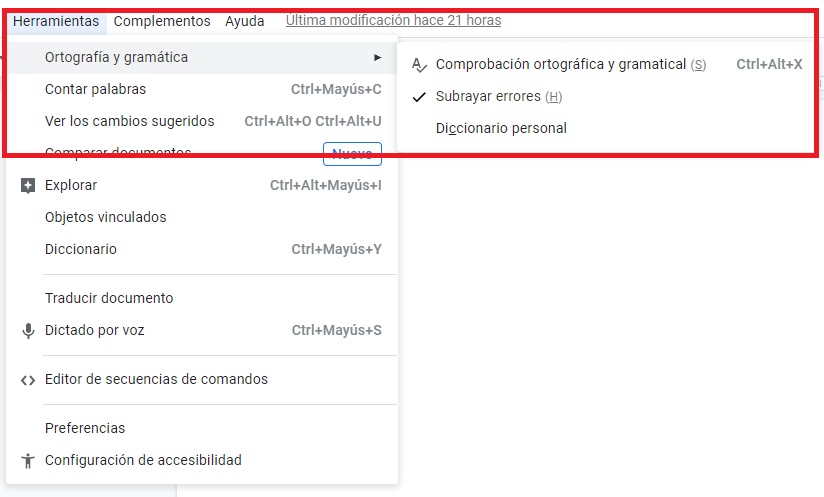Click the code brackets icon for Editor de secuencias
The image size is (824, 497).
tap(28, 380)
